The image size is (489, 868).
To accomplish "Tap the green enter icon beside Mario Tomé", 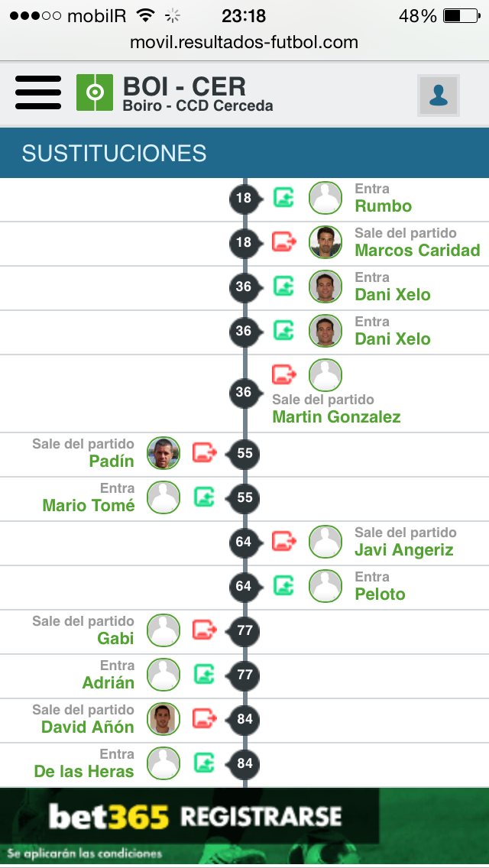I will tap(204, 497).
